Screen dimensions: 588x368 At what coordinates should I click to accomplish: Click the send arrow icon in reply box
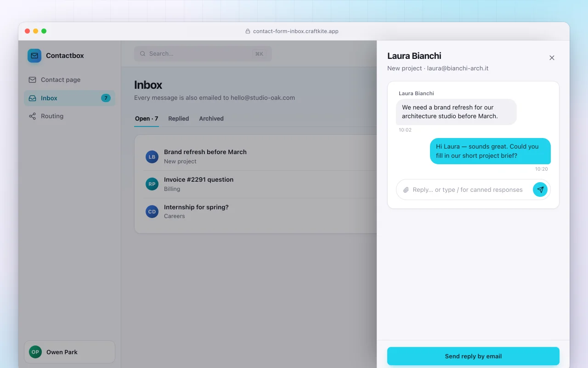(x=540, y=190)
